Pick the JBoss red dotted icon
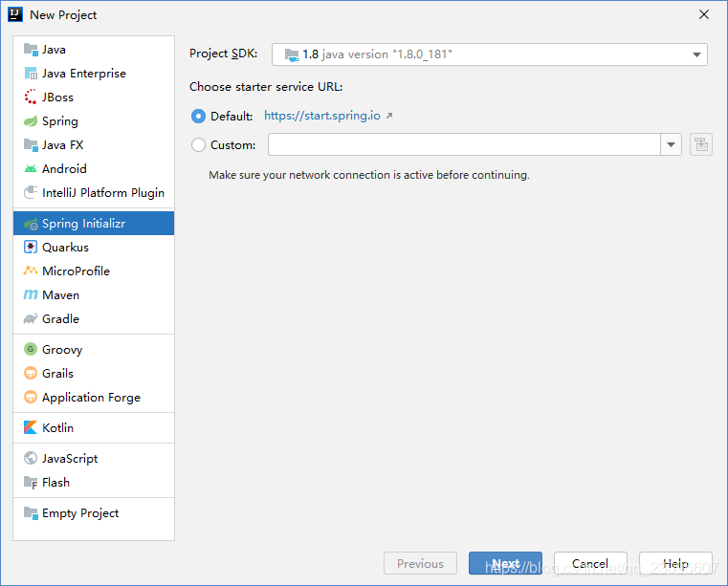The image size is (728, 586). click(31, 97)
